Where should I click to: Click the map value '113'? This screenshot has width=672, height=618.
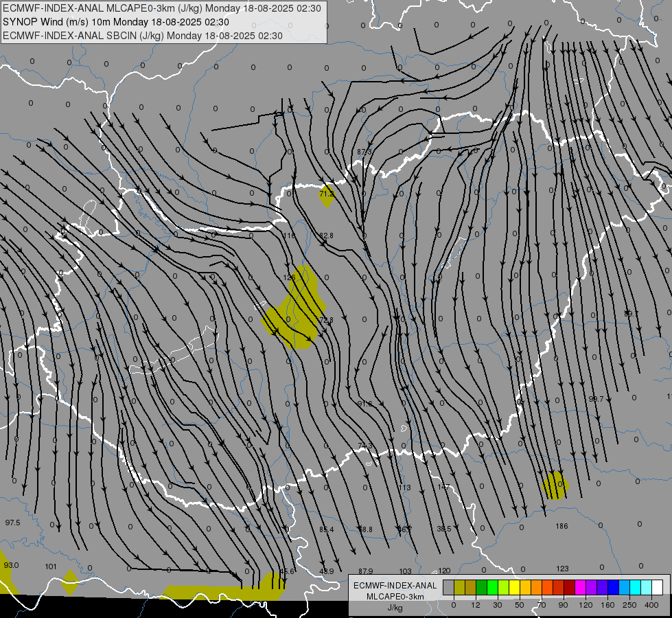(404, 488)
